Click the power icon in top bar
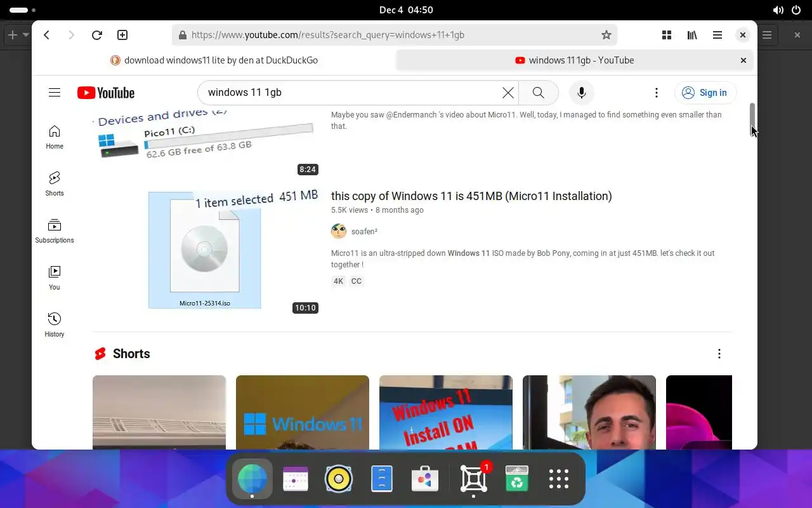The height and width of the screenshot is (508, 812). [796, 10]
